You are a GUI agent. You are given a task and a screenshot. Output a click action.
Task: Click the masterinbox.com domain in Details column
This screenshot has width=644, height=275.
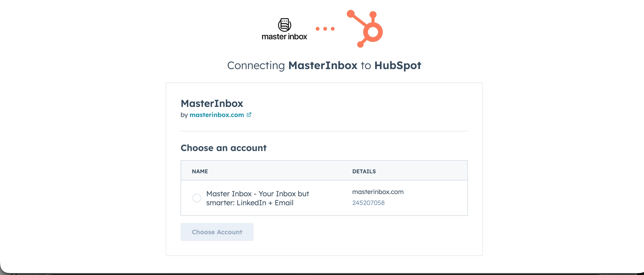378,192
